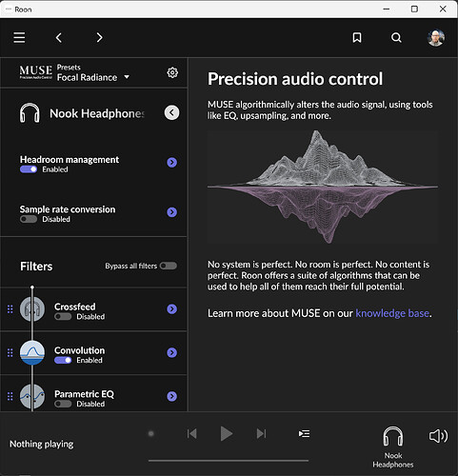Open Headroom management details arrow
Screen dimensions: 458x476
click(x=172, y=163)
